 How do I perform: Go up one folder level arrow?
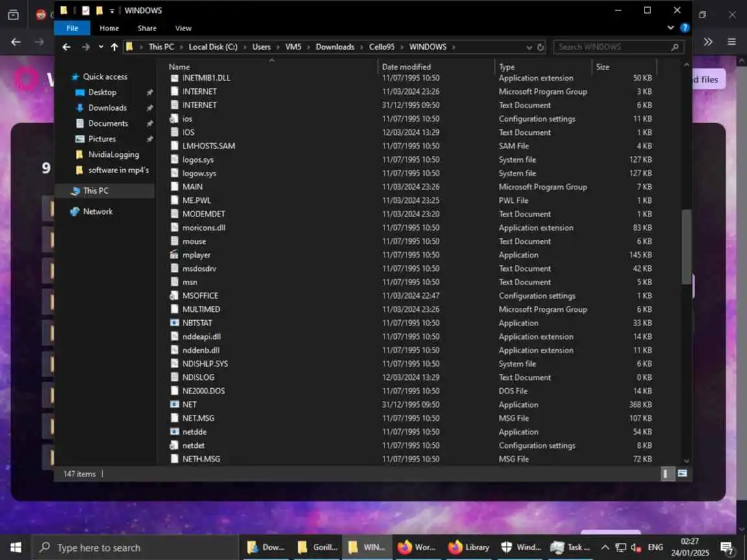coord(114,47)
